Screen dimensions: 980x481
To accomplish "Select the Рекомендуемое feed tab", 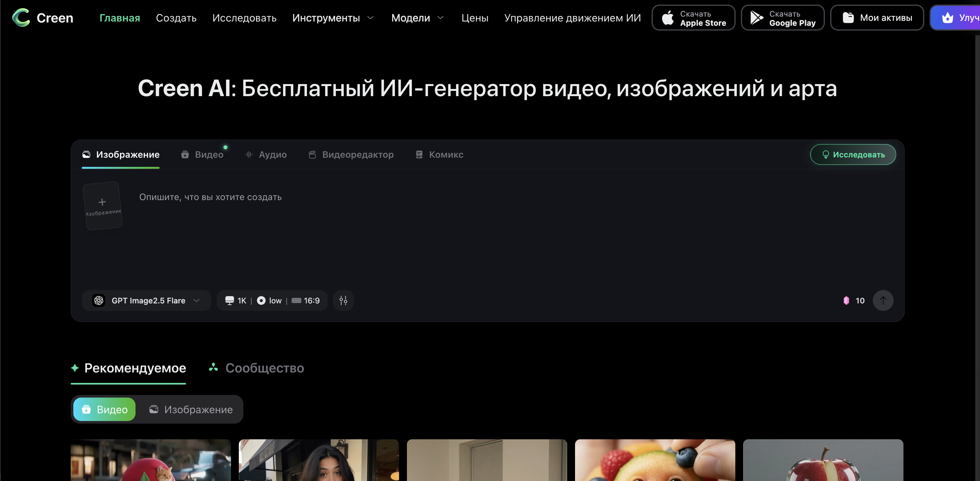I will pos(128,368).
